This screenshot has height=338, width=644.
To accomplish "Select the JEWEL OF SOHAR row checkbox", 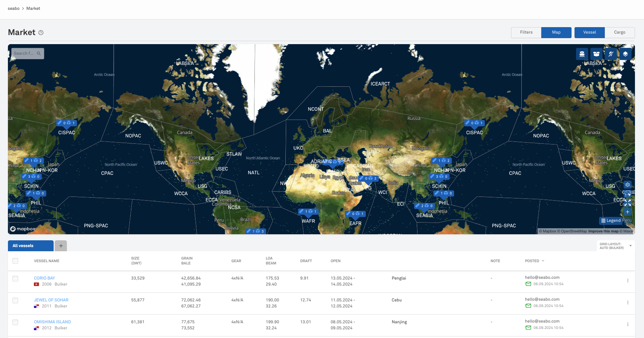I will pos(15,301).
